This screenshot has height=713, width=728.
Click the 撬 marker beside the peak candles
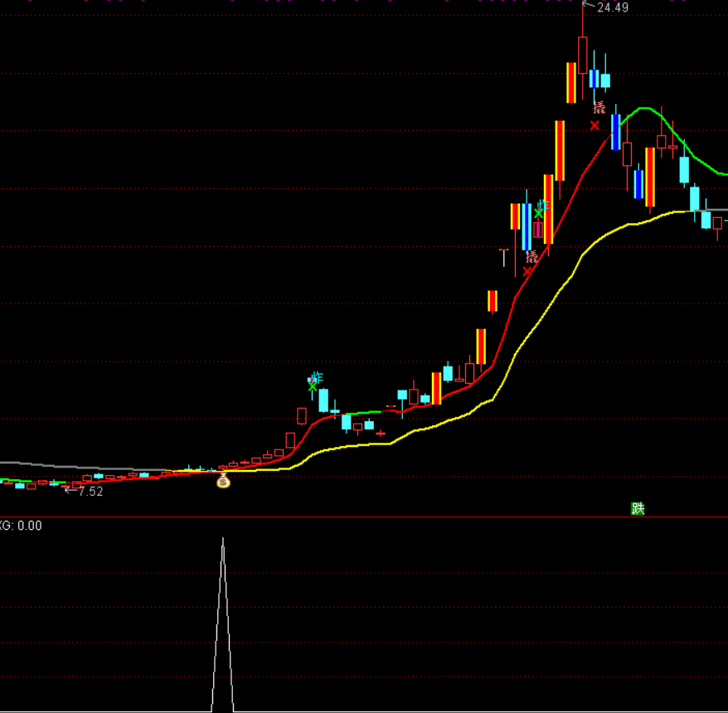[599, 107]
